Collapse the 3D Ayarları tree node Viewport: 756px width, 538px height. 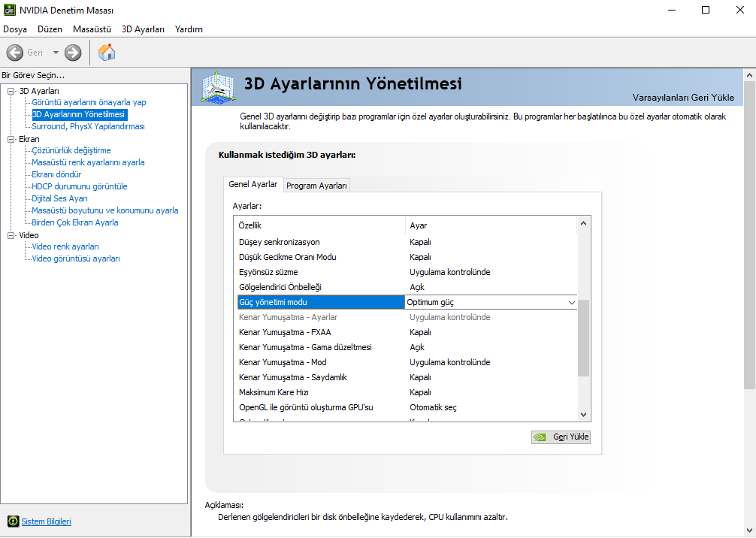(11, 91)
